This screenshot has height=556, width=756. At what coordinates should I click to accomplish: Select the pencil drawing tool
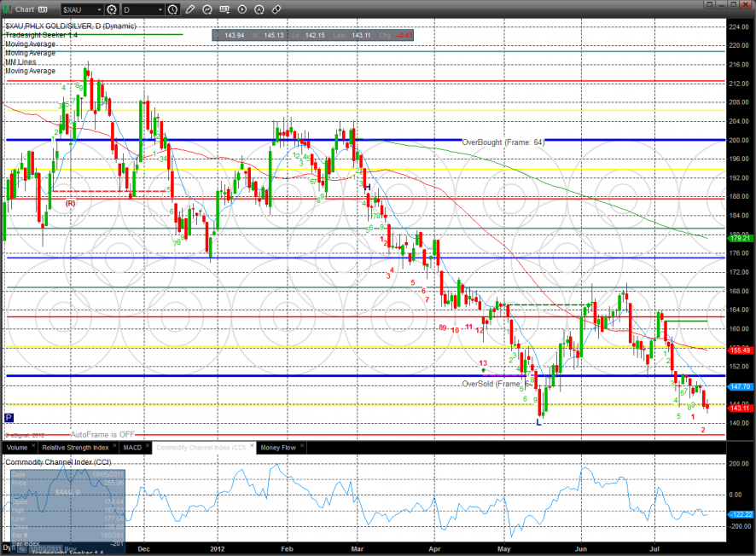pos(190,9)
